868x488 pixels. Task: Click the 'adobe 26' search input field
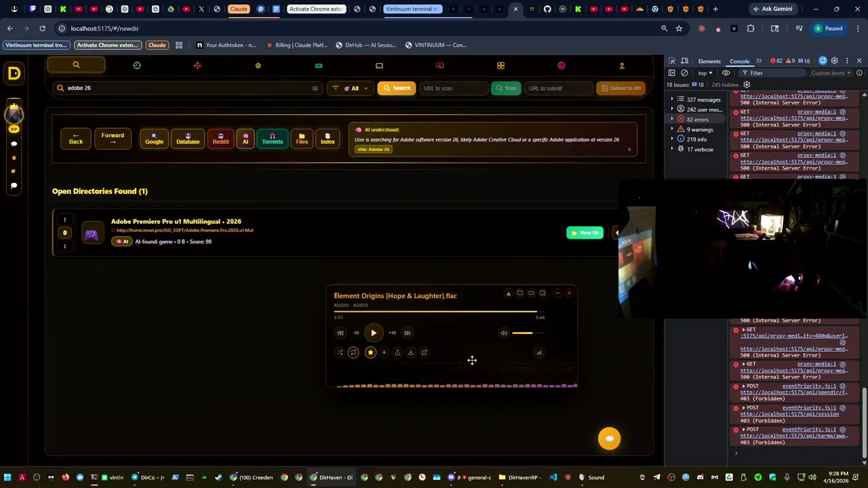point(186,88)
